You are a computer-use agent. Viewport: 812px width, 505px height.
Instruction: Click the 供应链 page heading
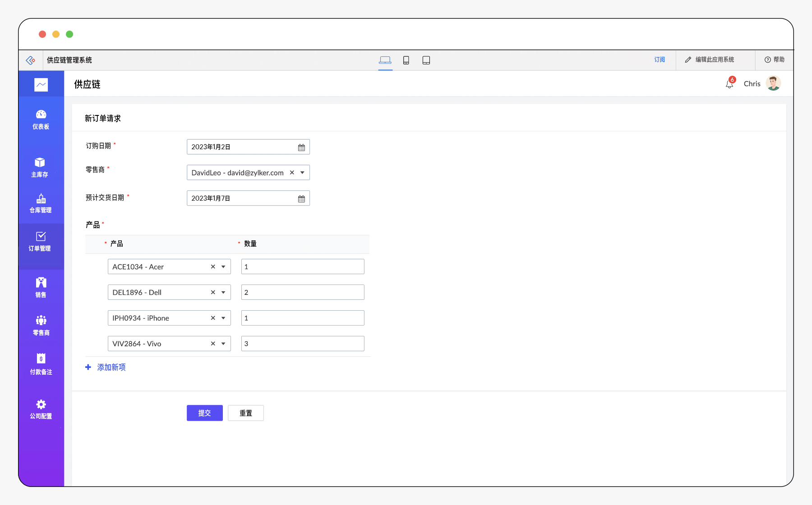point(87,84)
